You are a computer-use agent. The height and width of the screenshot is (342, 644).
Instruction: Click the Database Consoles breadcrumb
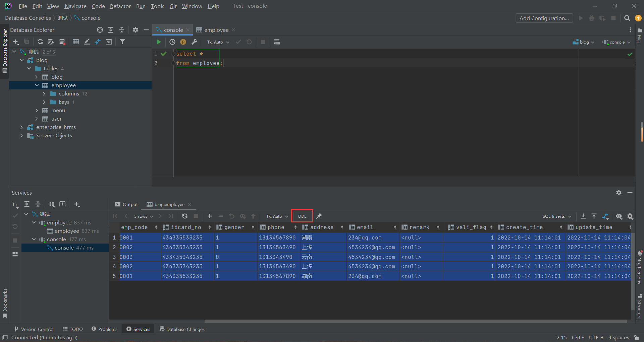(28, 18)
